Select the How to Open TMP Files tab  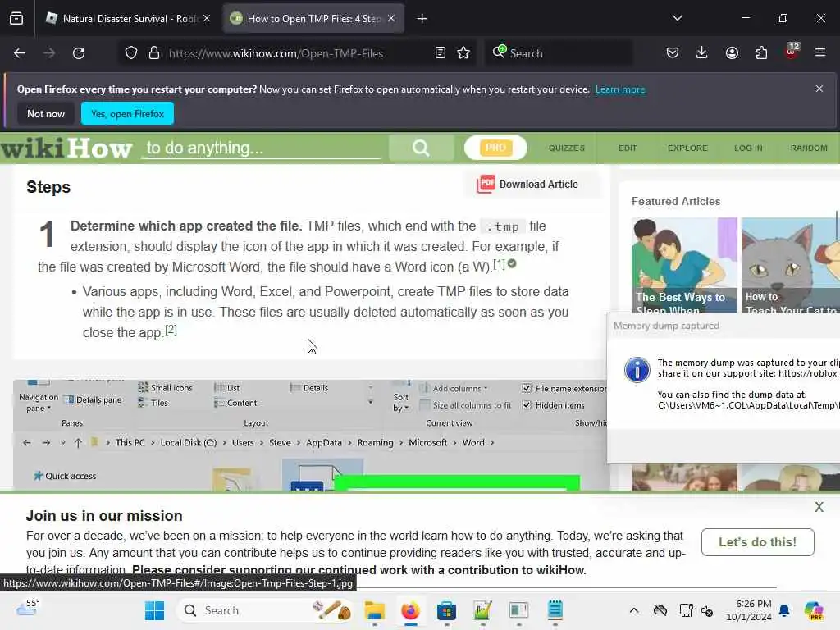tap(313, 19)
